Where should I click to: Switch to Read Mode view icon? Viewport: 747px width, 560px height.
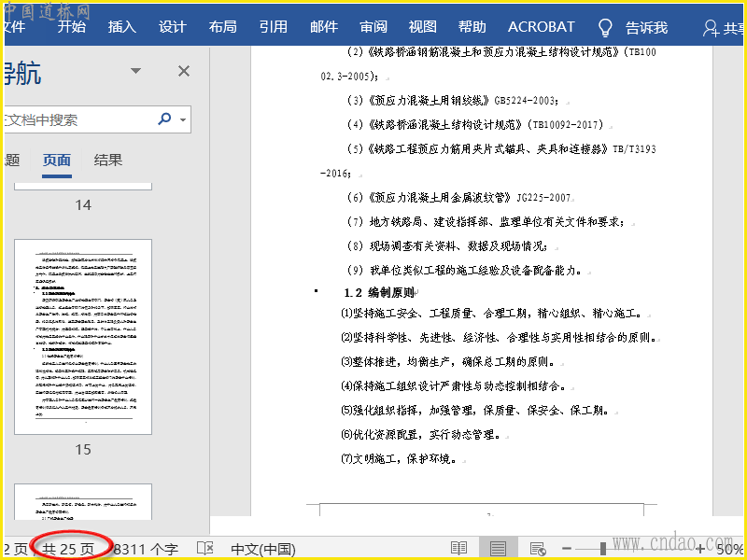[x=458, y=549]
